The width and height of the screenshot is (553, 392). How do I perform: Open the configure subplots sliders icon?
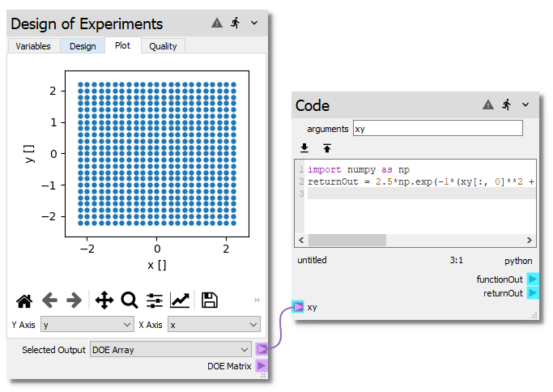coord(154,300)
